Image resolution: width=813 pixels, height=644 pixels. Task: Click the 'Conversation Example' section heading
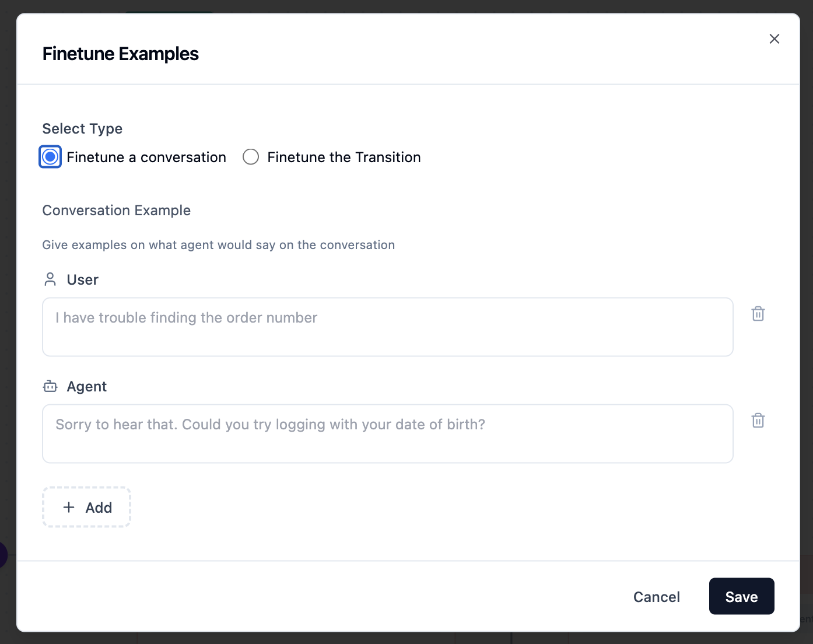[116, 210]
